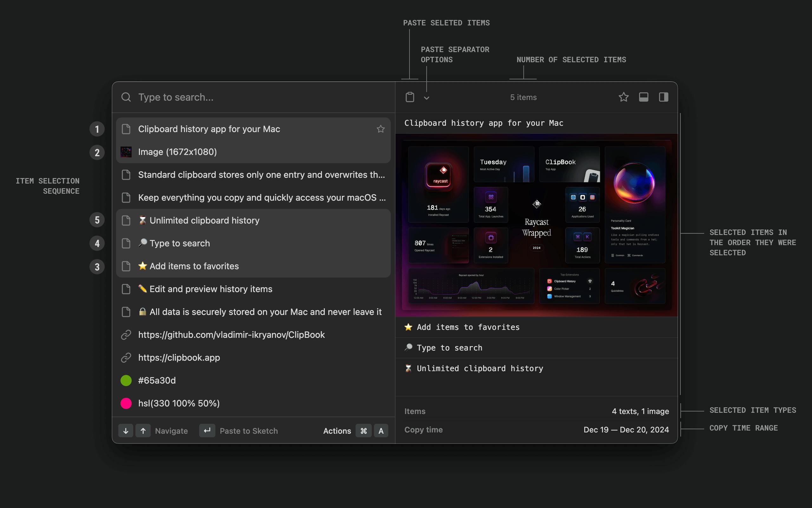The width and height of the screenshot is (812, 508).
Task: Click the paste selected items clipboard icon
Action: [x=410, y=97]
